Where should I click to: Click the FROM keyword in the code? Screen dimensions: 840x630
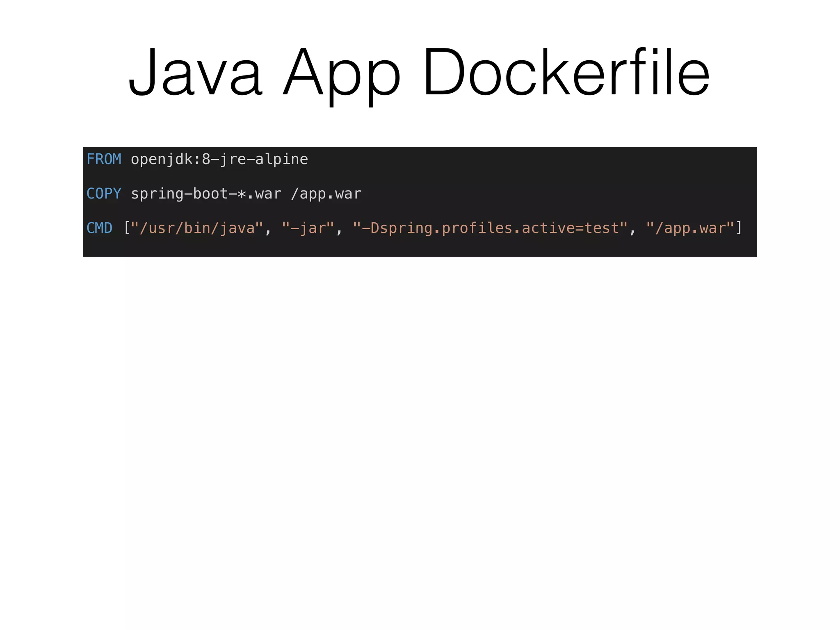(x=104, y=159)
